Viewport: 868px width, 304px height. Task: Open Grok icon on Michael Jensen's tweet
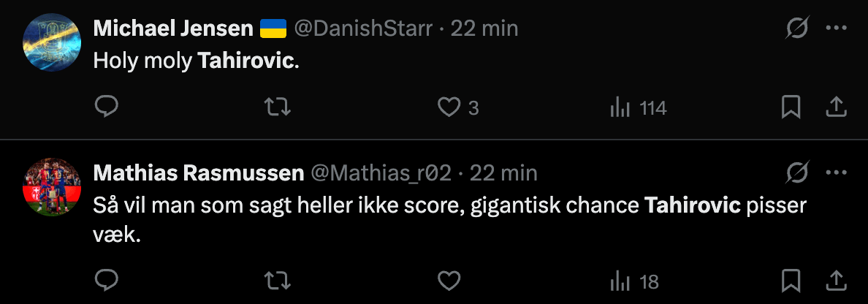pos(797,28)
